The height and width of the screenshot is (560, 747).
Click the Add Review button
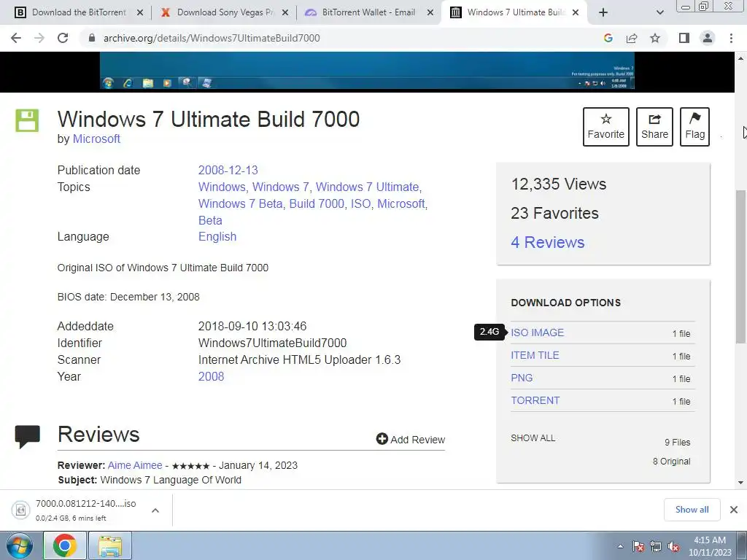(411, 439)
